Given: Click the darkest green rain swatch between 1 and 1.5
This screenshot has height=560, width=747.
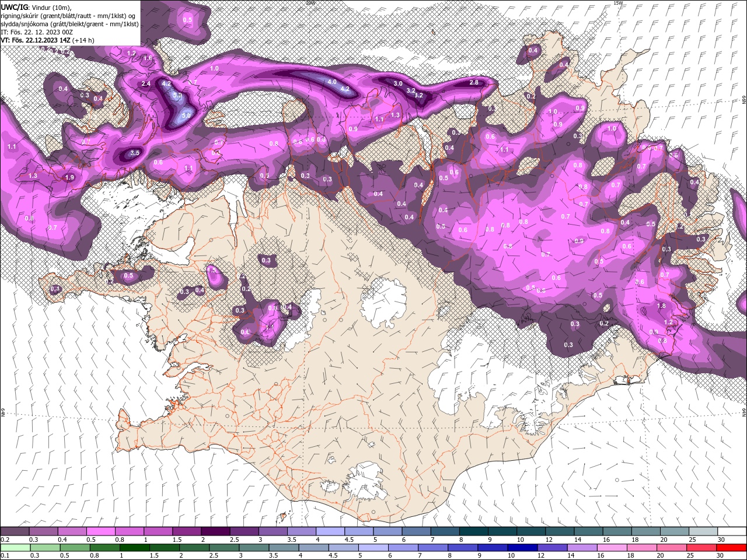Looking at the screenshot, I should (x=135, y=547).
